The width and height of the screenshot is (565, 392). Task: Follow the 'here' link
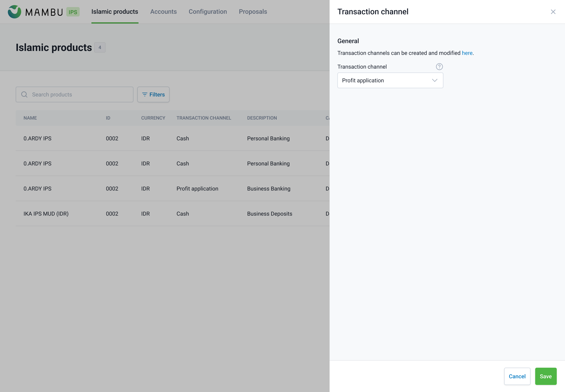(467, 53)
